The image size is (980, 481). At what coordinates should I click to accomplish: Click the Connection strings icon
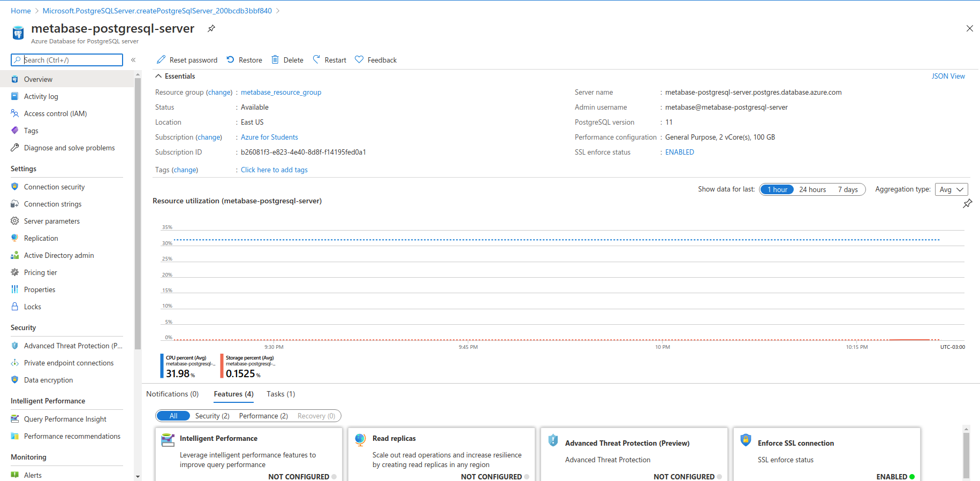click(15, 204)
